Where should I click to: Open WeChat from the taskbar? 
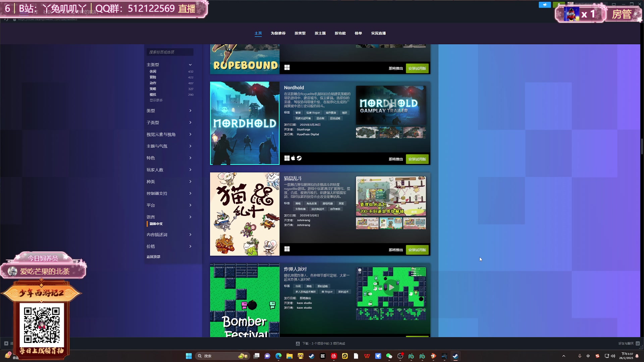pos(389,356)
